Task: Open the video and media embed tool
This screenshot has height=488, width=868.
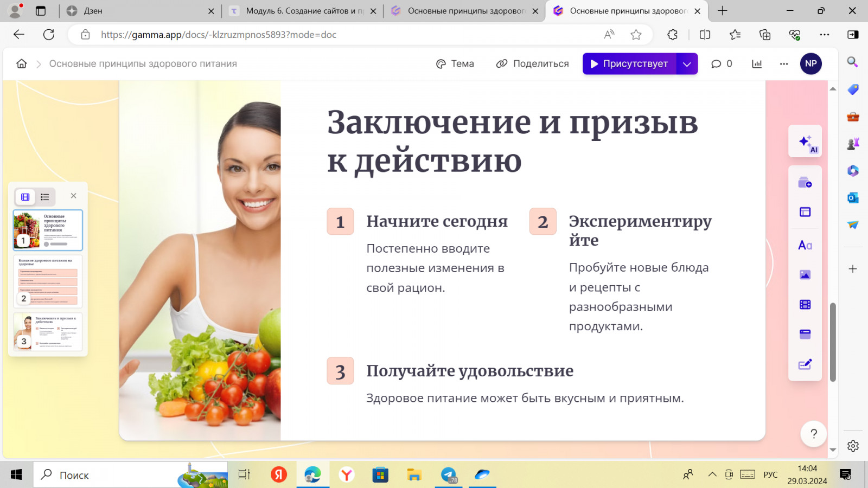Action: pyautogui.click(x=805, y=305)
